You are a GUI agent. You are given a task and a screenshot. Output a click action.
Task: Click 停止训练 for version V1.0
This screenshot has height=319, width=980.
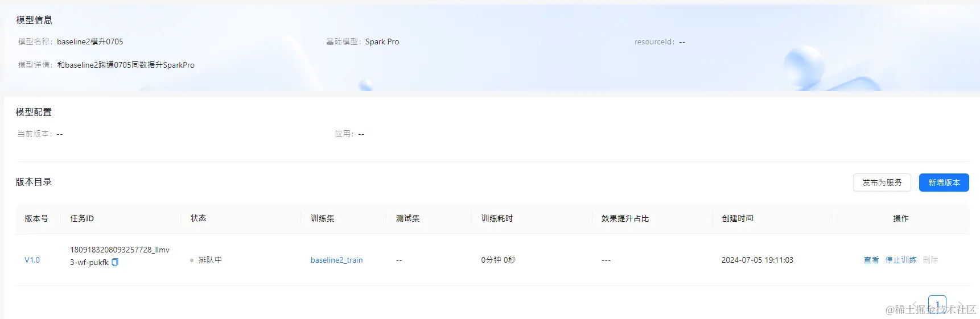[901, 260]
